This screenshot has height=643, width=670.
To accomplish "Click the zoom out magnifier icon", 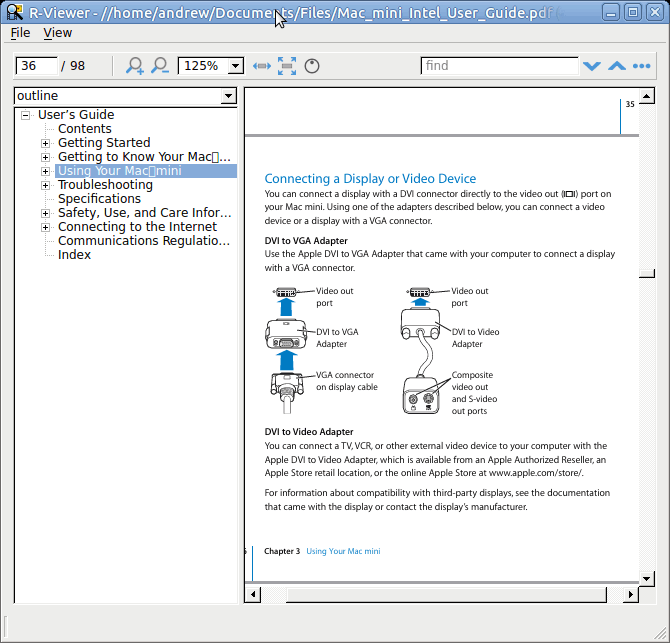I will click(160, 66).
